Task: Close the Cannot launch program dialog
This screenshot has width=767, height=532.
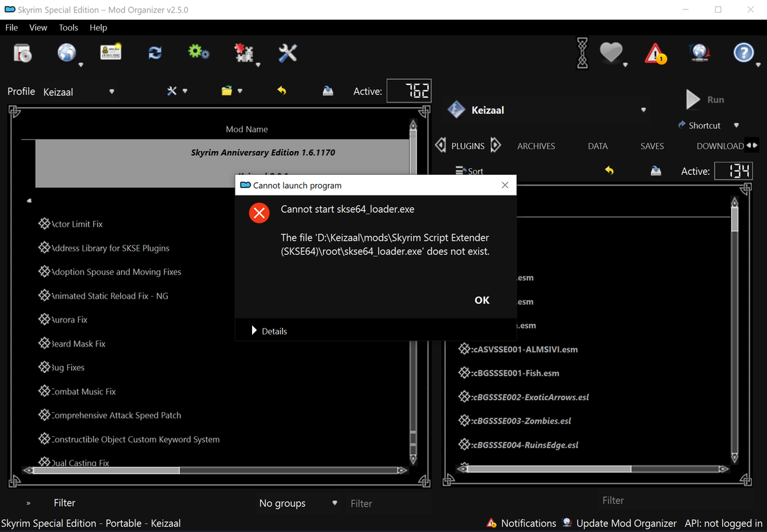Action: 505,186
